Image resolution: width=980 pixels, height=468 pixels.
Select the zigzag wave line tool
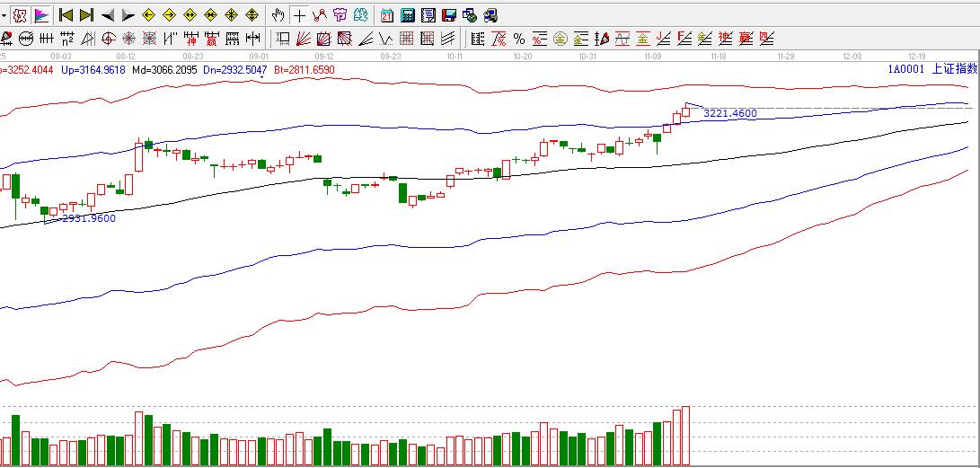coord(386,39)
